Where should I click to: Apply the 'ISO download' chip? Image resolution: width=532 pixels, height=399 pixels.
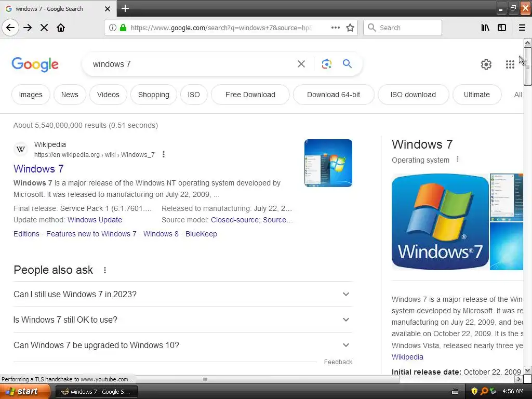coord(413,95)
